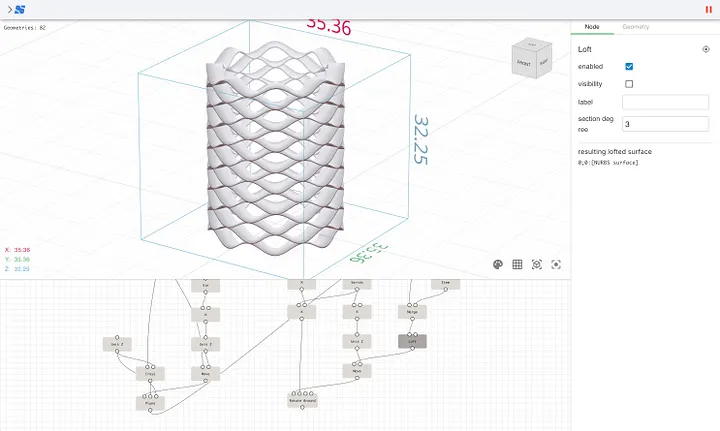The height and width of the screenshot is (431, 720).
Task: Expand the chevron arrow beside the logo
Action: pos(10,9)
